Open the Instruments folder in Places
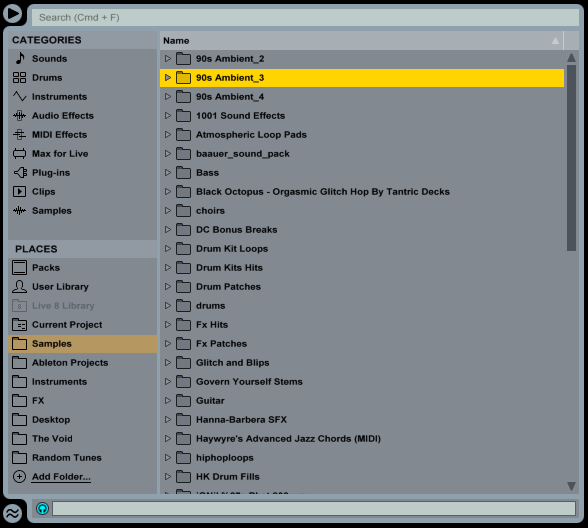 coord(82,382)
